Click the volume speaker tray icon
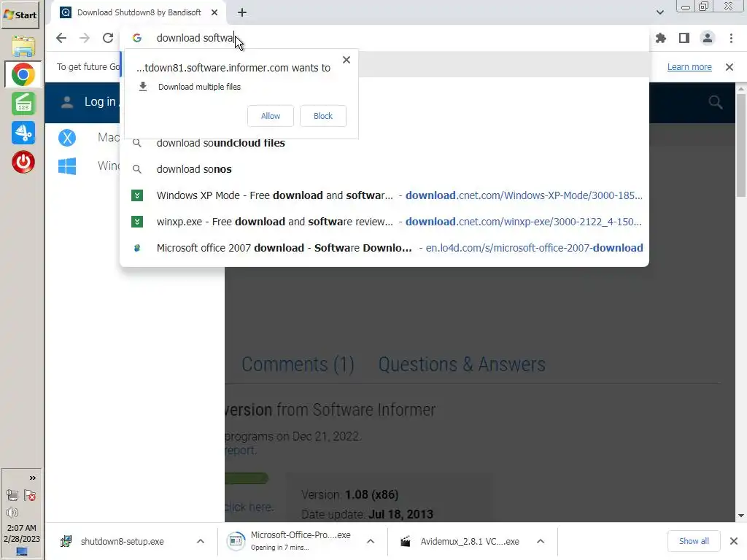Image resolution: width=747 pixels, height=560 pixels. tap(12, 513)
